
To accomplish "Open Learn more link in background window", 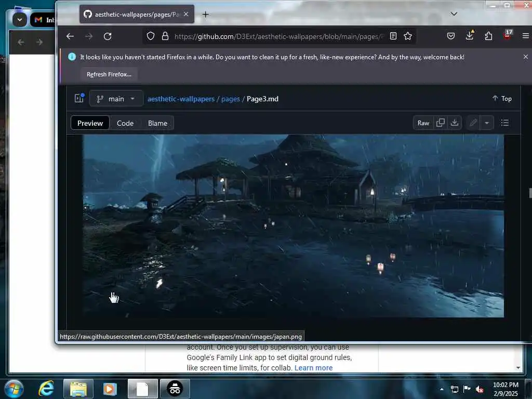I will [313, 368].
